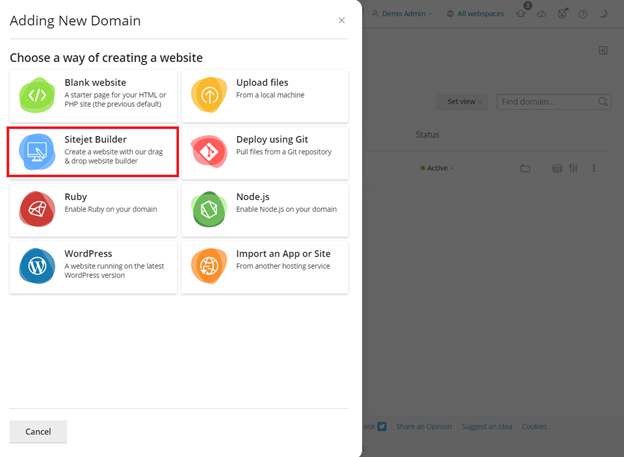Open the Share an Opinion link

pyautogui.click(x=424, y=426)
